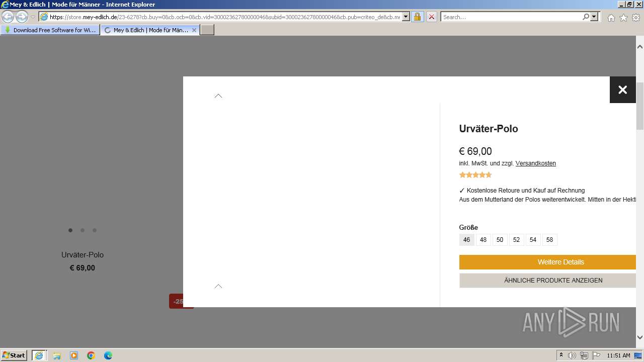
Task: Open the Windows Start menu
Action: coord(14,355)
